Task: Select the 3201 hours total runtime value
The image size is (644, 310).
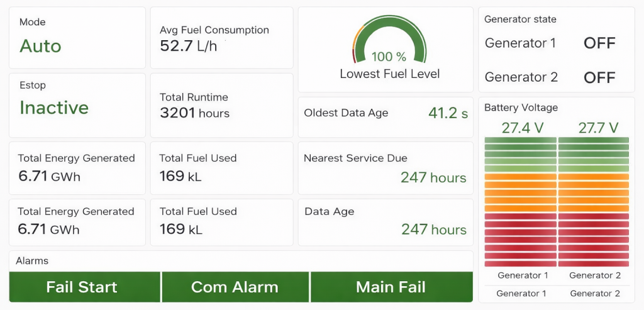Action: tap(195, 113)
